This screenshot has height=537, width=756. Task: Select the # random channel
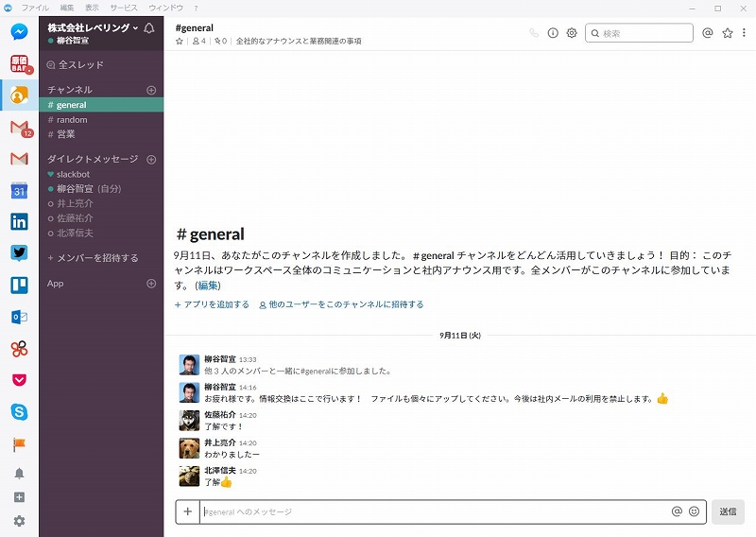pyautogui.click(x=101, y=120)
